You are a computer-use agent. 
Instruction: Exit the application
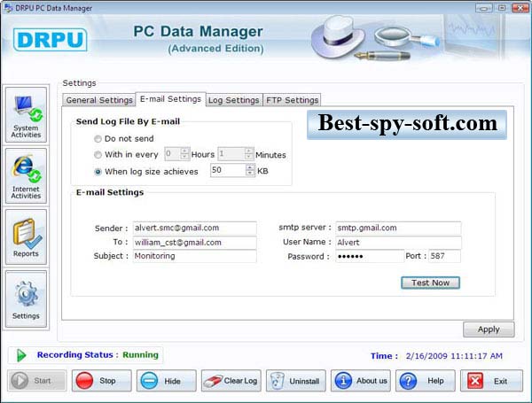point(491,381)
